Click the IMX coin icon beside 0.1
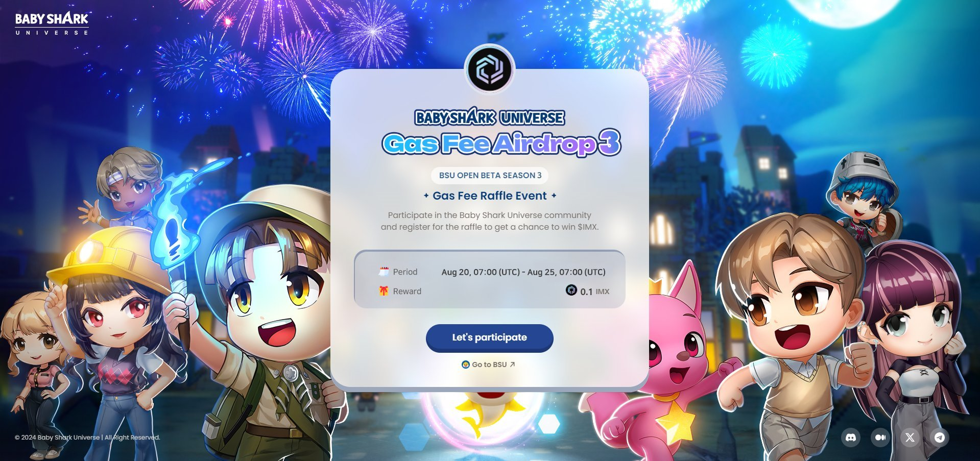This screenshot has height=461, width=980. [x=571, y=290]
